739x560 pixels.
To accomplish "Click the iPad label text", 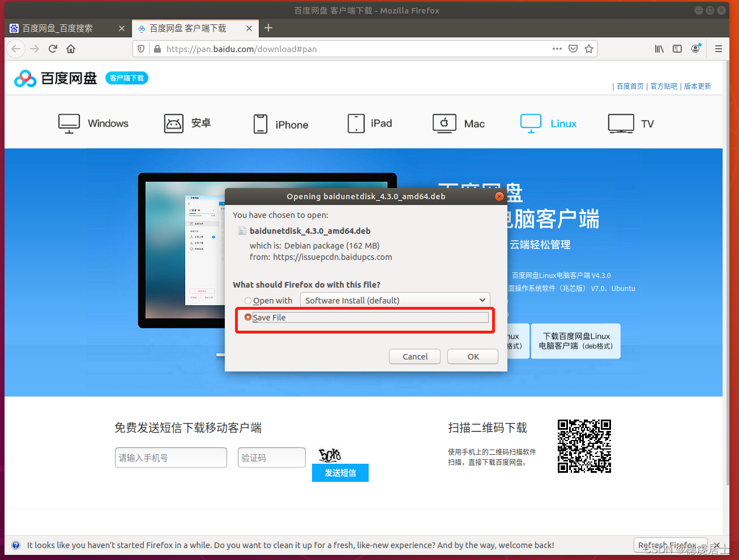I will (382, 123).
